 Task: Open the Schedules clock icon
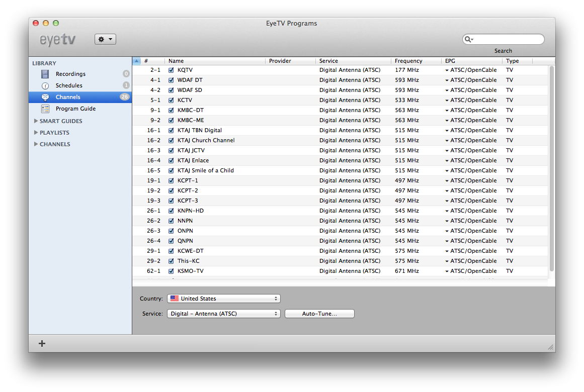coord(45,85)
